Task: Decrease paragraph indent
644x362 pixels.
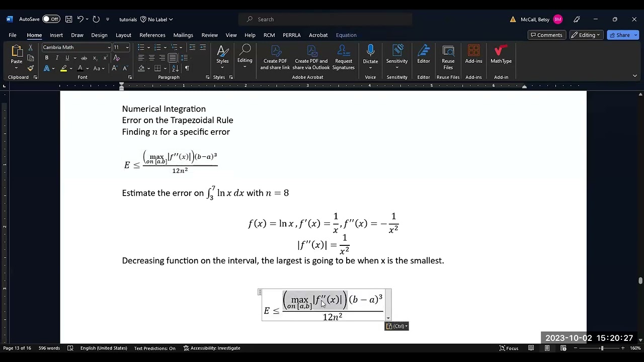Action: coord(192,47)
